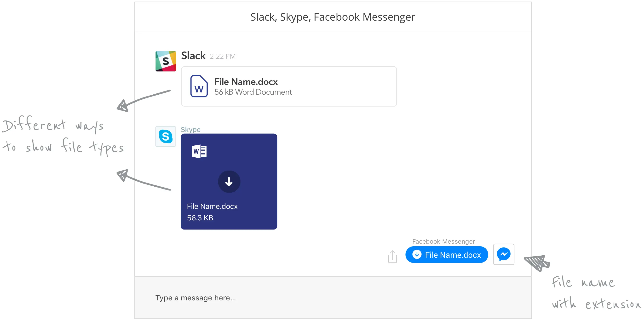Click the share/upload icon beside Messenger's file
Viewport: 644px width, 321px height.
[392, 256]
